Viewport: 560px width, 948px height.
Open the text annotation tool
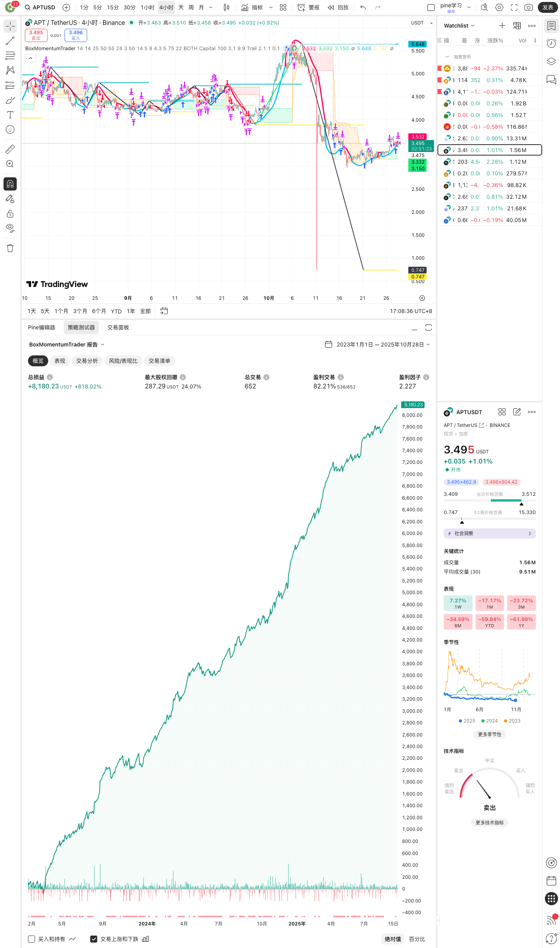[x=10, y=115]
